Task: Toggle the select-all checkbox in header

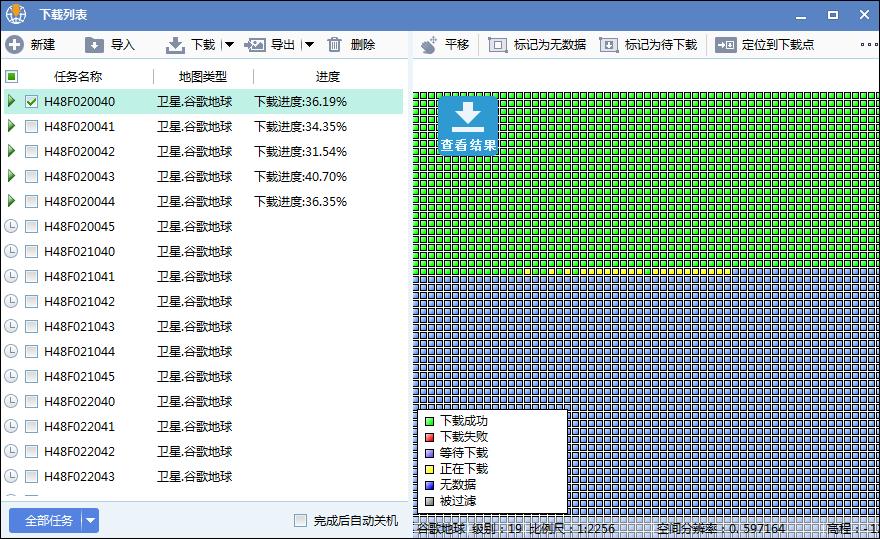Action: [12, 76]
